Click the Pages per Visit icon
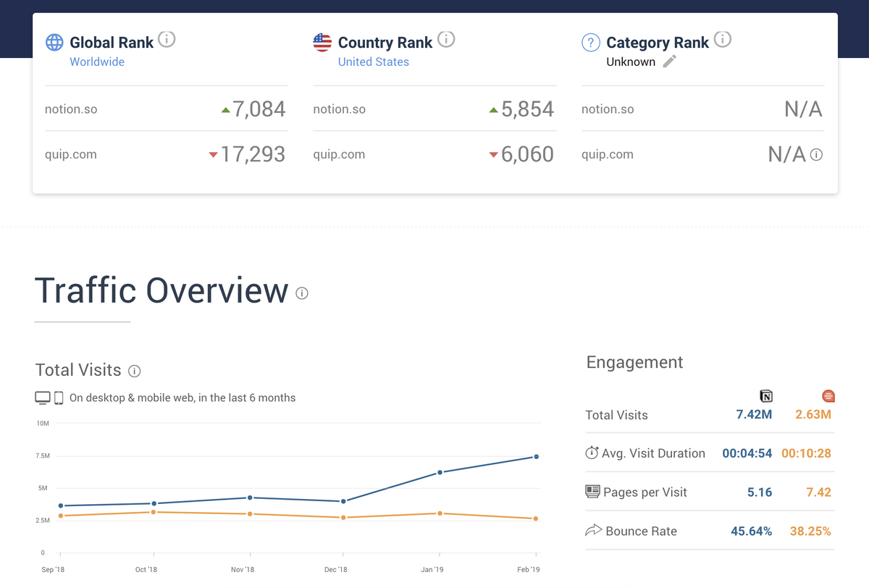 point(593,492)
